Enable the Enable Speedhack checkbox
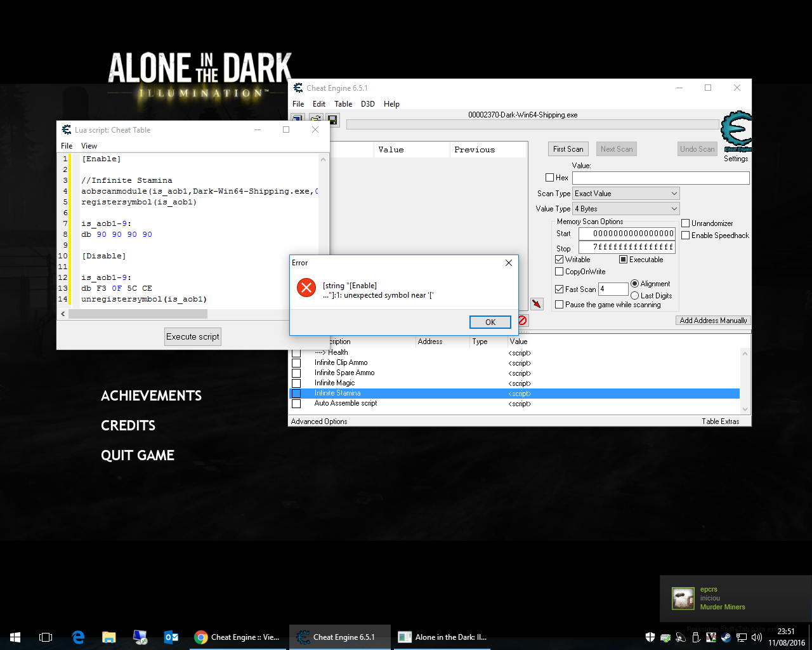 point(685,235)
